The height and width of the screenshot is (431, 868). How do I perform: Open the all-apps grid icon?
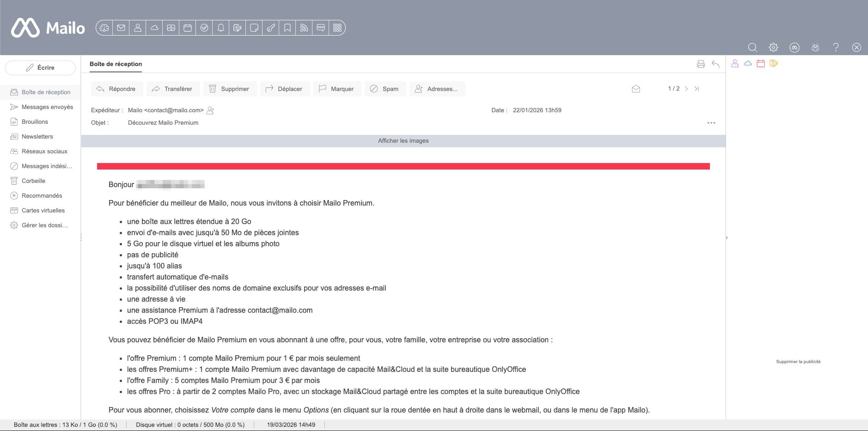(337, 28)
